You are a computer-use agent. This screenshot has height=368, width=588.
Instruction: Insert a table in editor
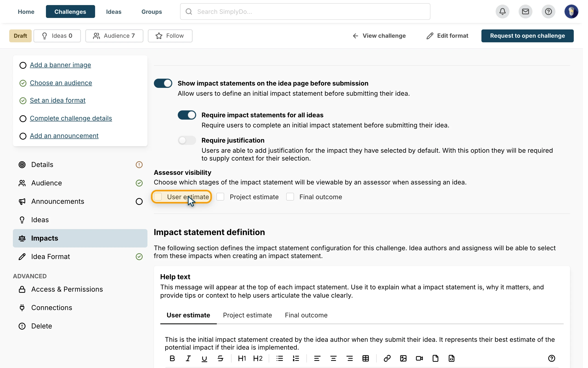[x=366, y=358]
